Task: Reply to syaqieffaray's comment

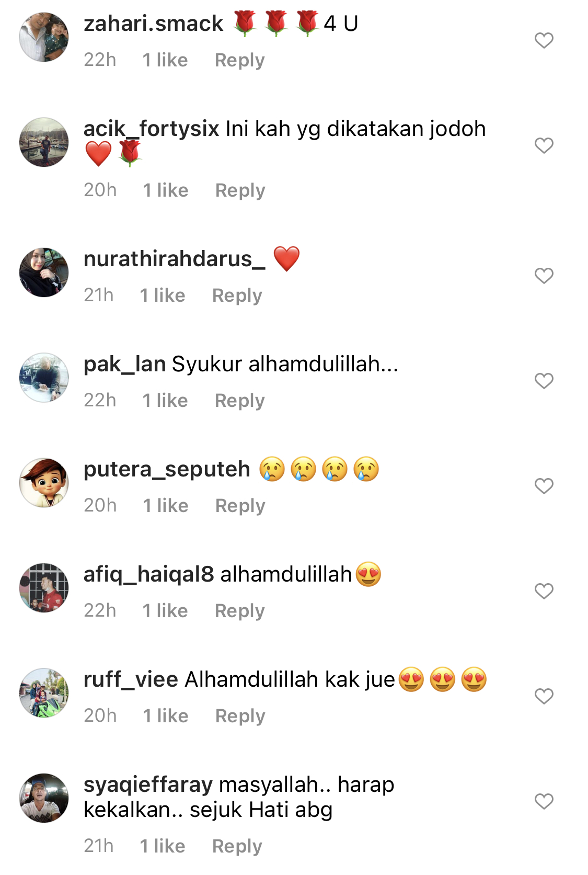Action: point(237,846)
